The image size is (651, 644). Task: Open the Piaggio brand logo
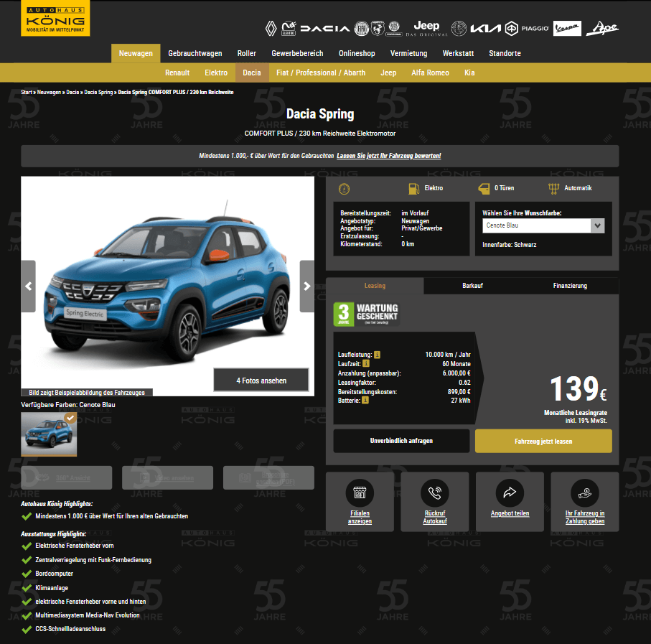click(x=527, y=28)
